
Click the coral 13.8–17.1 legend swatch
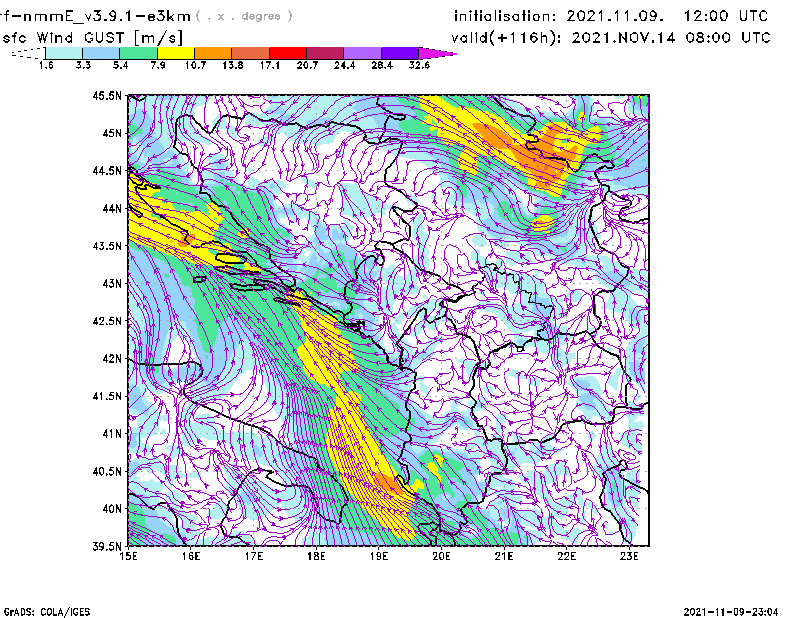tap(251, 53)
